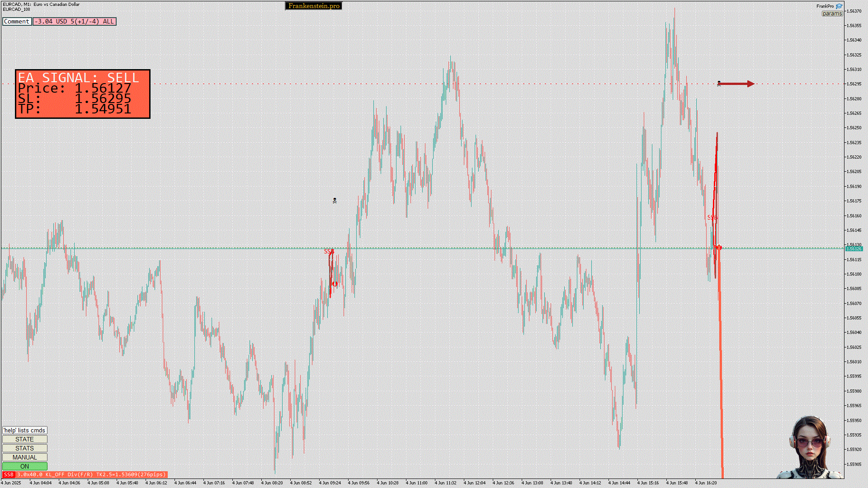The height and width of the screenshot is (488, 868).
Task: Click the FrankPro graduation cap icon
Action: [x=839, y=6]
